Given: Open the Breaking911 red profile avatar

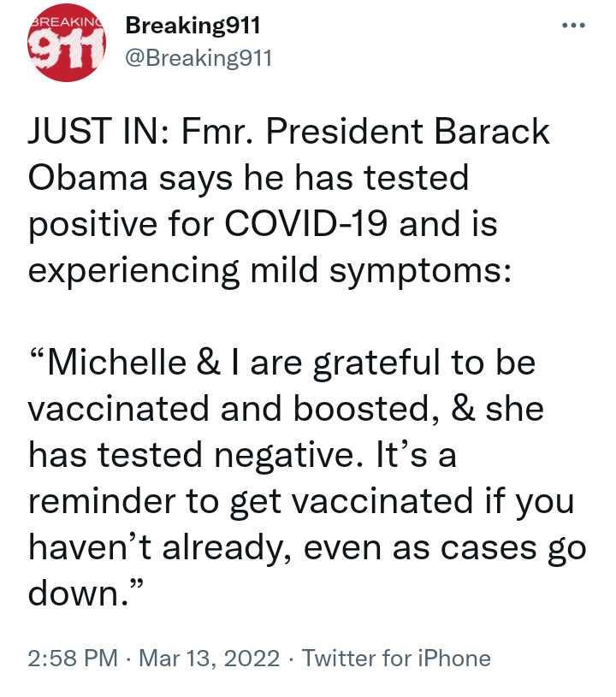Looking at the screenshot, I should [x=66, y=43].
